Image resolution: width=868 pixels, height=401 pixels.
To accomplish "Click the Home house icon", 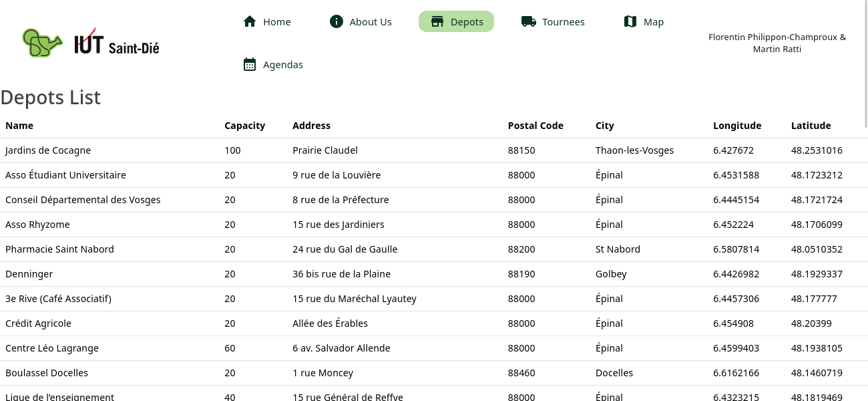I will coord(250,21).
